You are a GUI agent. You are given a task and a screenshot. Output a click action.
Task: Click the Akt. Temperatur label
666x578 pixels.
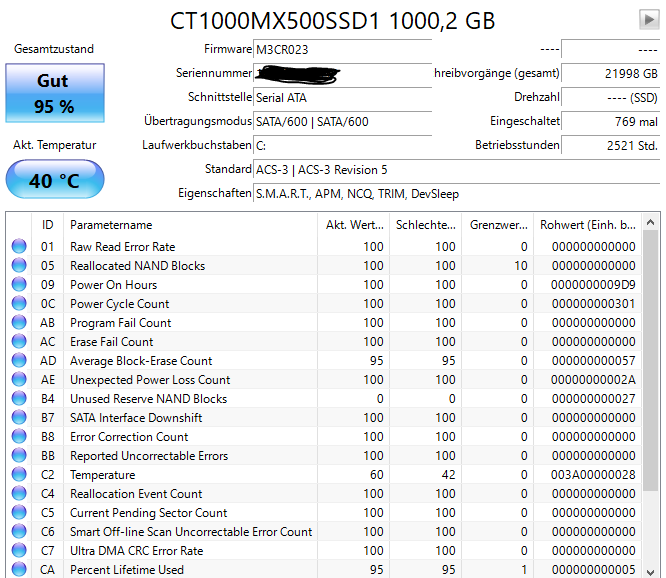pos(54,145)
